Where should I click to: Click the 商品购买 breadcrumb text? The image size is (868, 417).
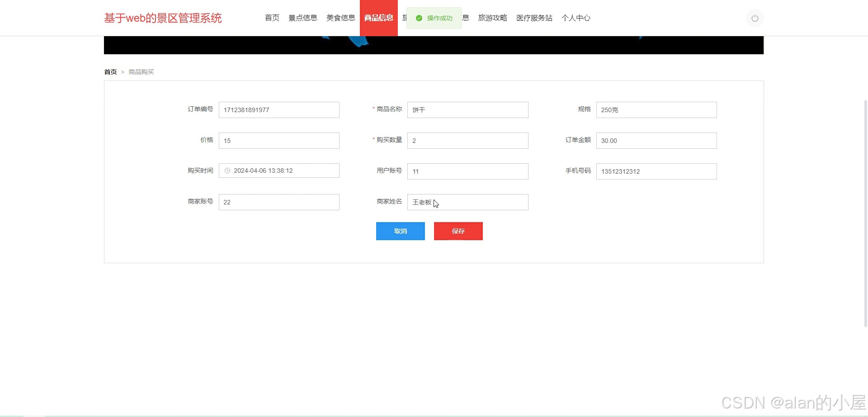pos(142,72)
